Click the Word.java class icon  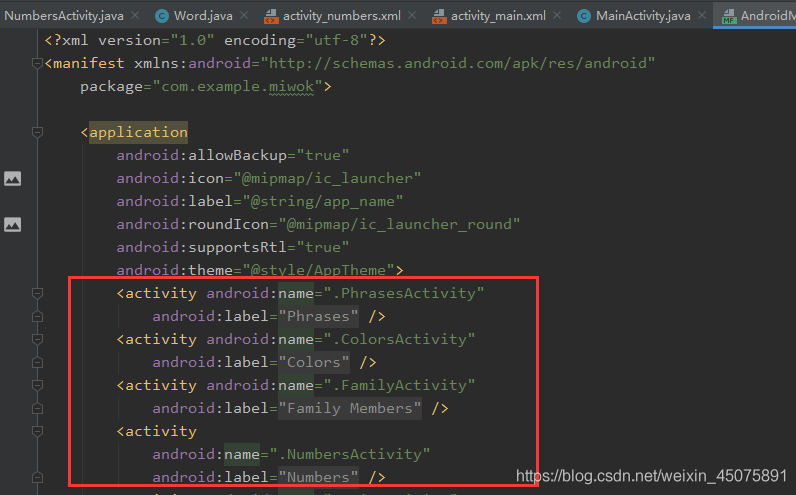pos(161,16)
